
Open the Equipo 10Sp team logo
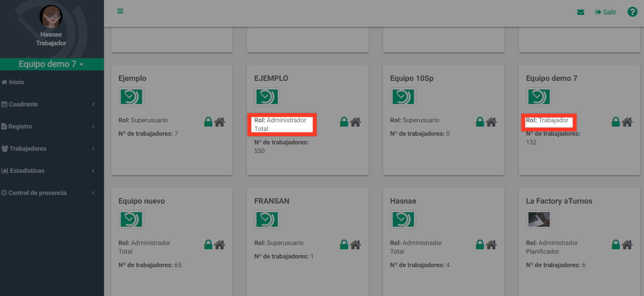403,97
